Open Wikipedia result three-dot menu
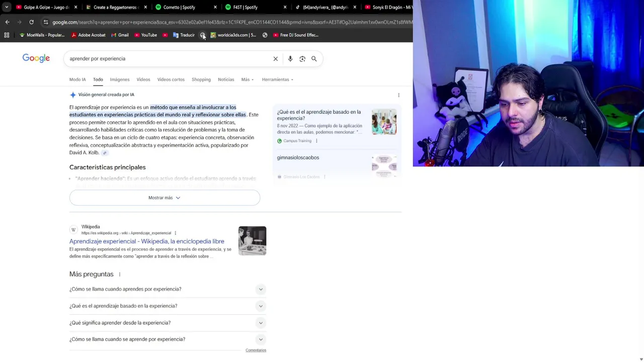The height and width of the screenshot is (362, 644). click(x=175, y=233)
